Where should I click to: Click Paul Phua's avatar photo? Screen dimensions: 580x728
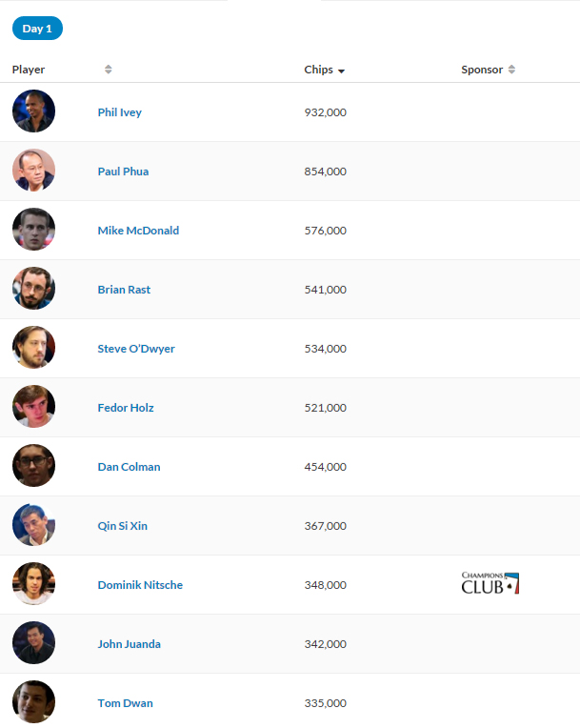(34, 170)
